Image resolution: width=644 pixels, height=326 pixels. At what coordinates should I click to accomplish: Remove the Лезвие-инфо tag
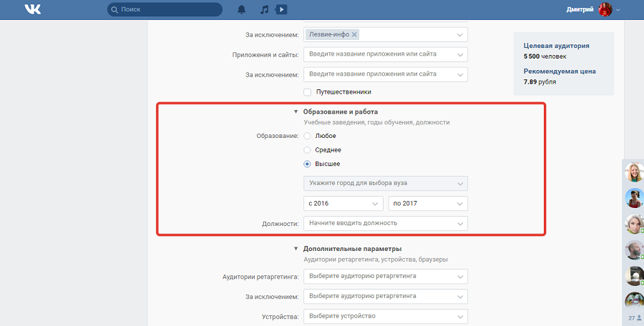354,34
